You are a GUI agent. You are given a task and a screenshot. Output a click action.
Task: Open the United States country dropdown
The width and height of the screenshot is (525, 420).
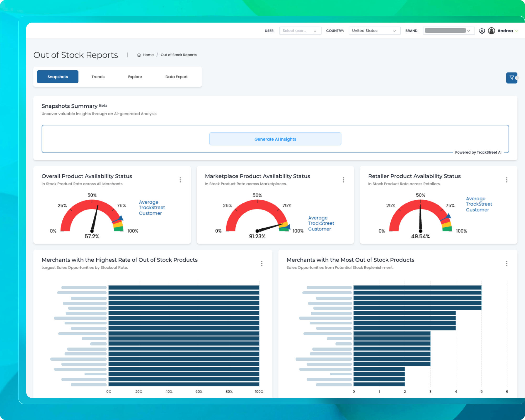coord(374,31)
